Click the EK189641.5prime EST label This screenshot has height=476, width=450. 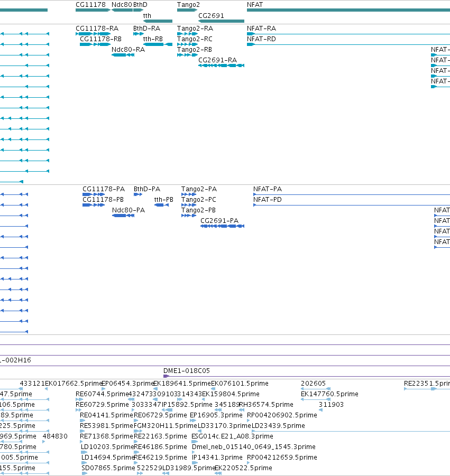(x=182, y=384)
